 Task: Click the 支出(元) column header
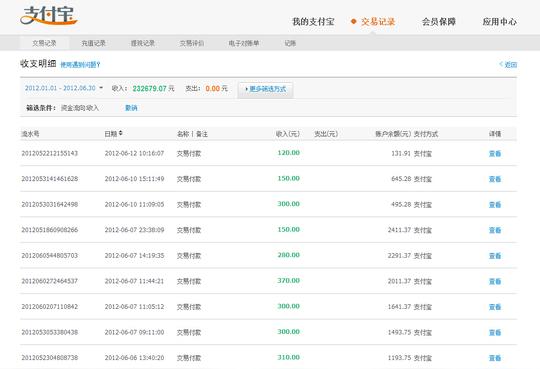(326, 134)
